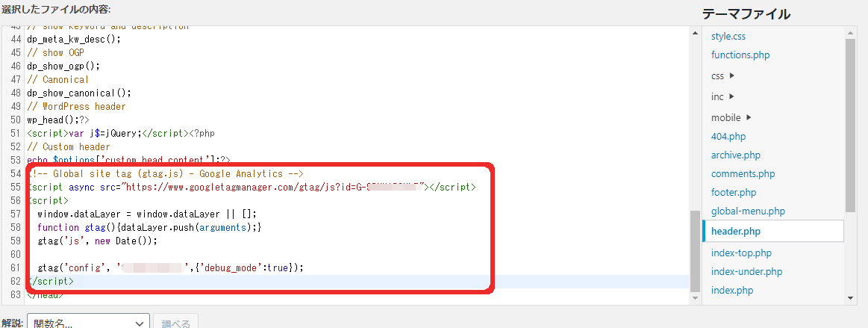The height and width of the screenshot is (328, 868).
Task: Open 404.php theme file
Action: point(728,136)
